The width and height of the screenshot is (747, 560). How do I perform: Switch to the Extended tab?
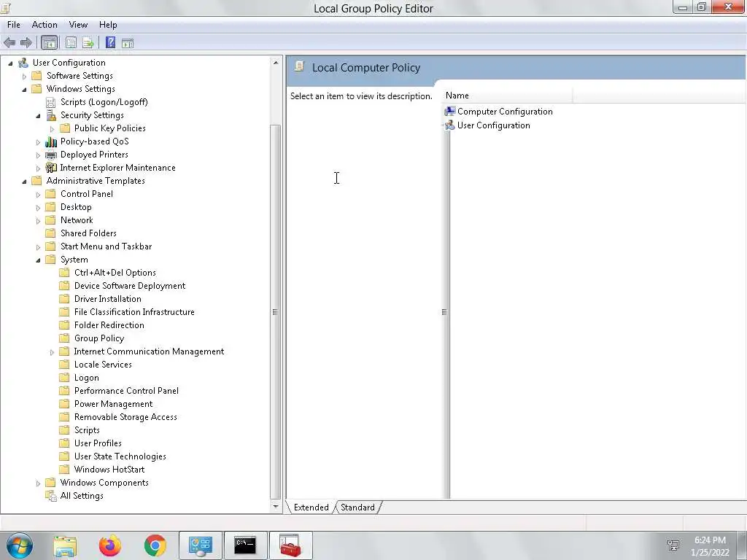pos(311,507)
